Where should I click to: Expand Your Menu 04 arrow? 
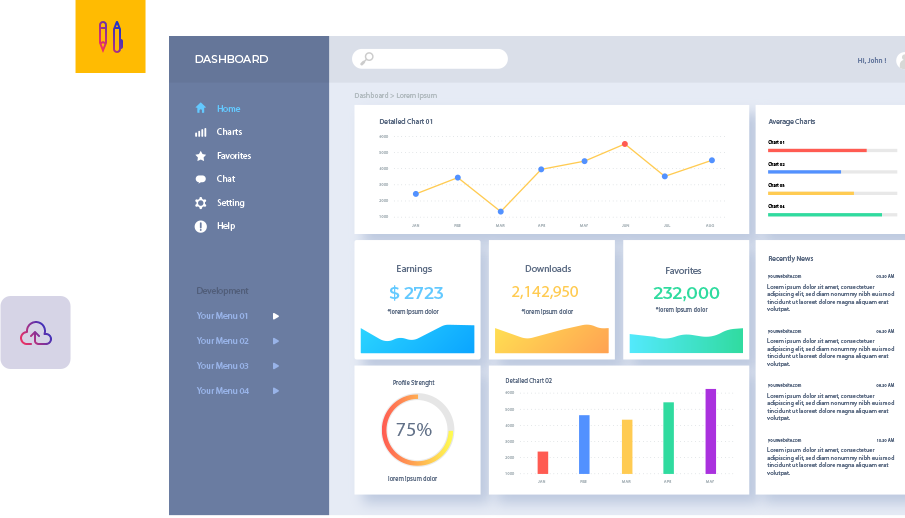tap(276, 391)
